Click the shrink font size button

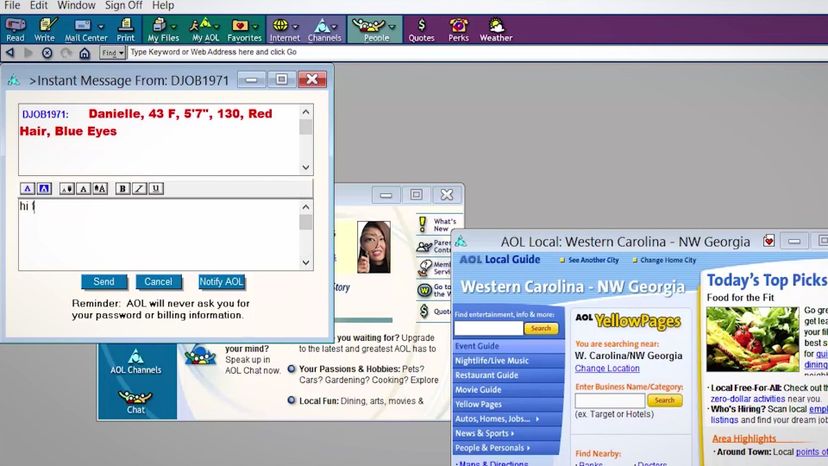click(67, 189)
